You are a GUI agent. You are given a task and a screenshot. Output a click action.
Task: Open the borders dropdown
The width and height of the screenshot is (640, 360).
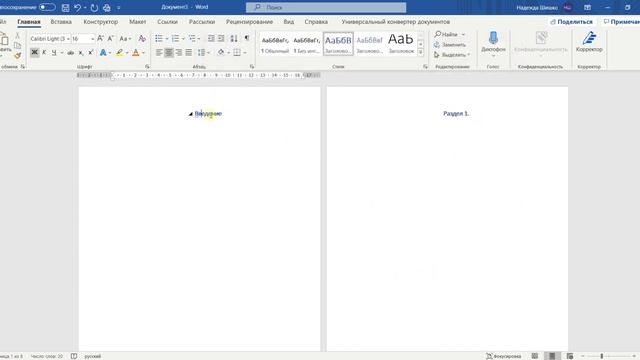[245, 53]
